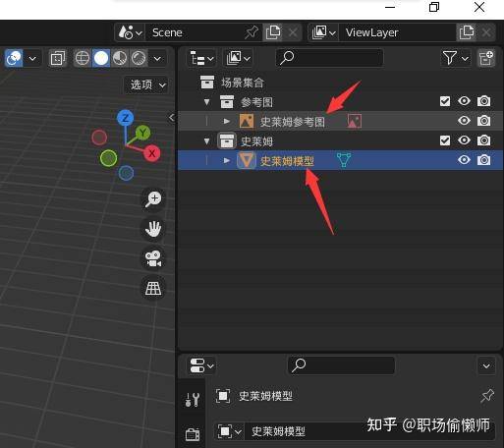Switch to rendered viewport shading

pos(139,59)
